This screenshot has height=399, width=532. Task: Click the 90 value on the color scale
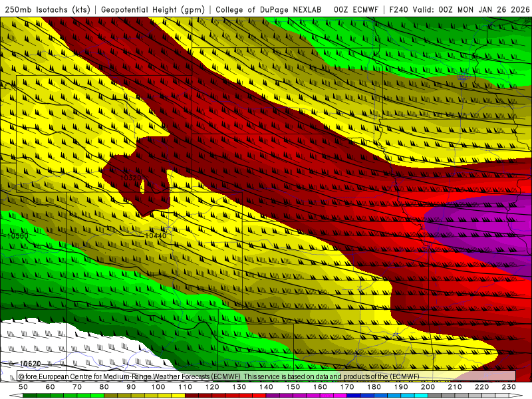pyautogui.click(x=131, y=387)
